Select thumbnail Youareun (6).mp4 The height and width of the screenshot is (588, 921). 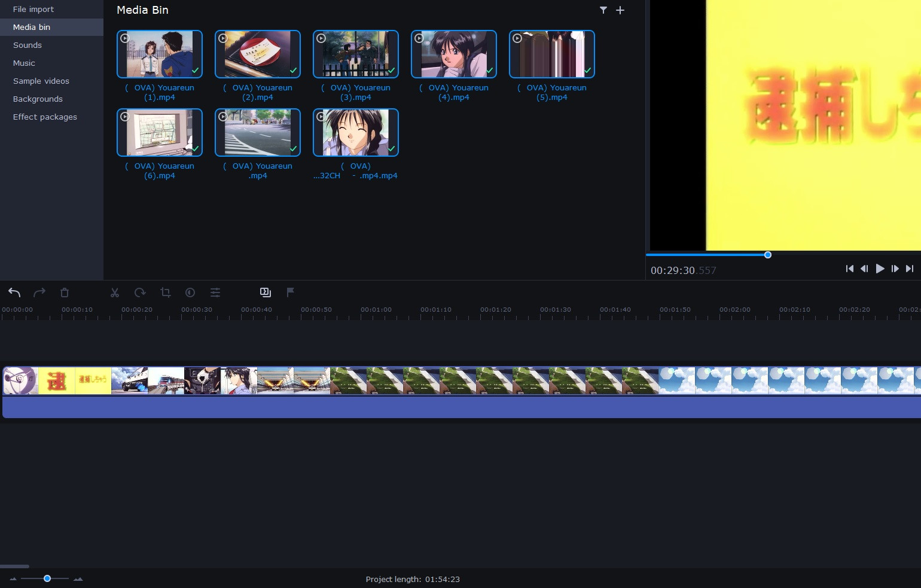pos(160,133)
